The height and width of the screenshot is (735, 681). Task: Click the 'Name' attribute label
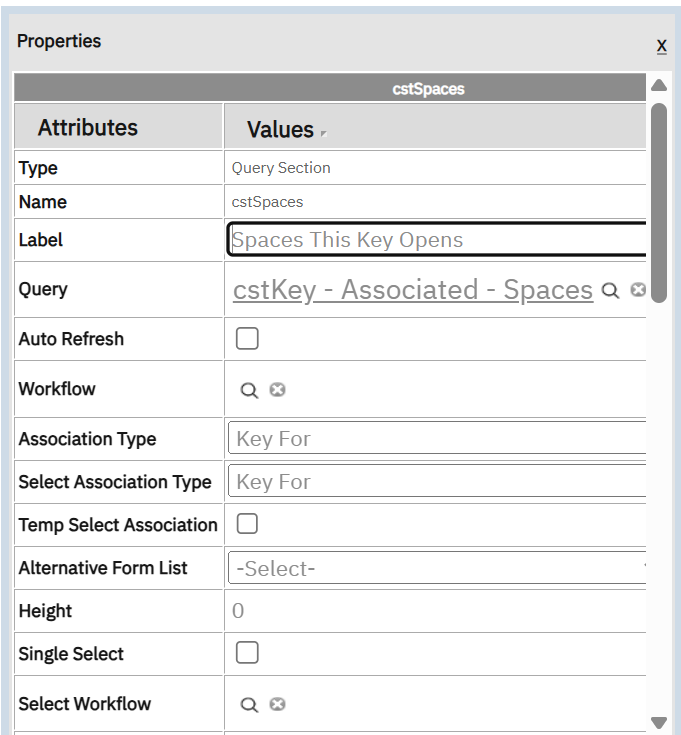(43, 202)
